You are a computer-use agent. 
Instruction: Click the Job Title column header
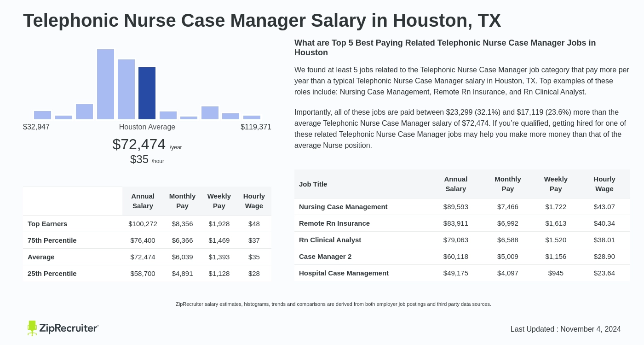tap(313, 184)
